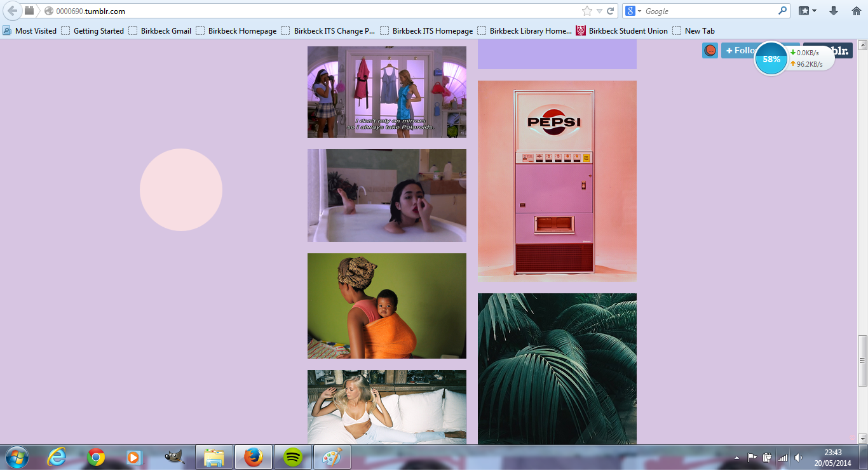The height and width of the screenshot is (471, 868).
Task: Launch Internet Explorer from the taskbar
Action: coord(57,457)
